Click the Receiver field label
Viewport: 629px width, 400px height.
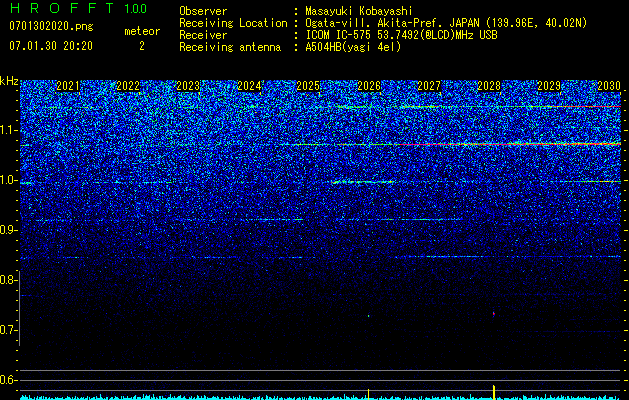click(203, 35)
